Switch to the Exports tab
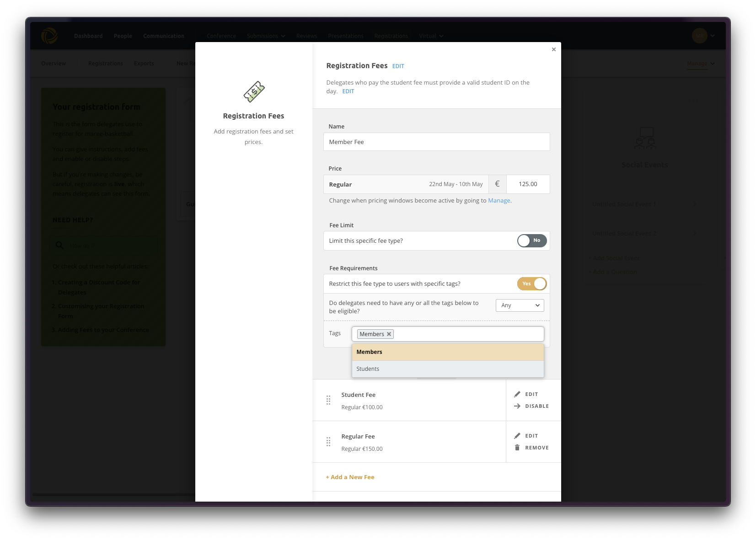Viewport: 756px width, 540px height. (144, 64)
